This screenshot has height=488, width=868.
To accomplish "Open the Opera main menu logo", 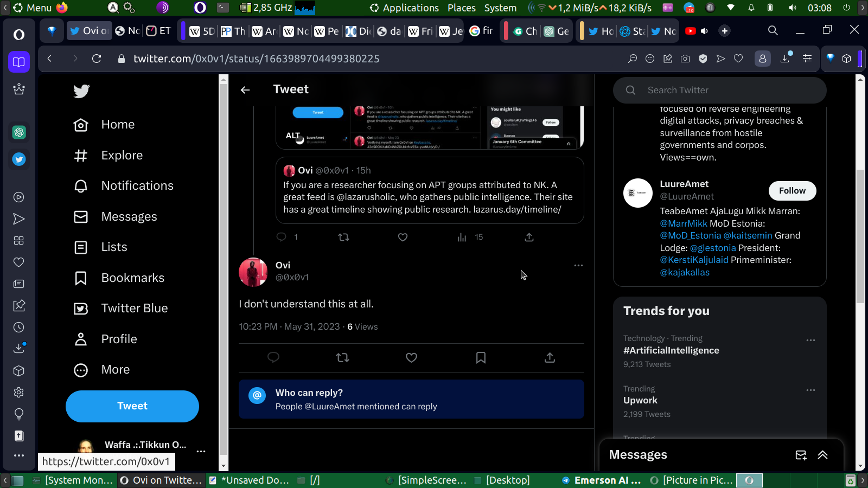I will click(19, 35).
